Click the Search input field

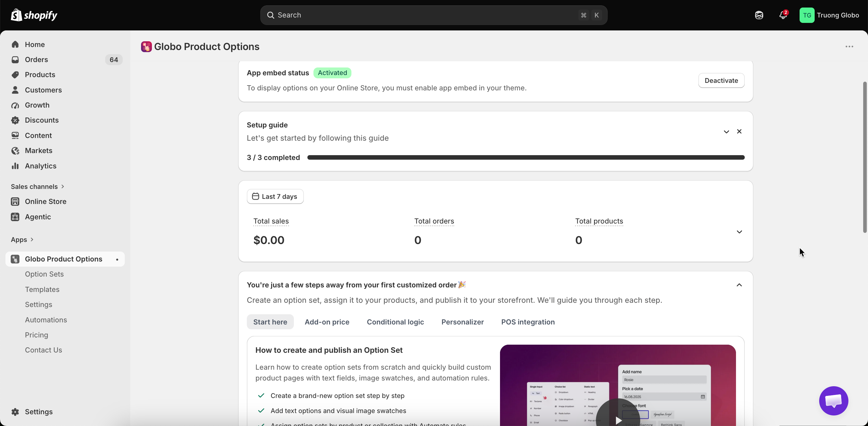pyautogui.click(x=434, y=15)
